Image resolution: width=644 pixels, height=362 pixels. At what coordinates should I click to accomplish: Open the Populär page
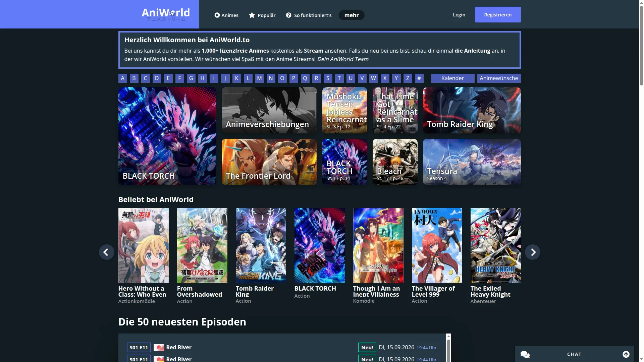262,15
